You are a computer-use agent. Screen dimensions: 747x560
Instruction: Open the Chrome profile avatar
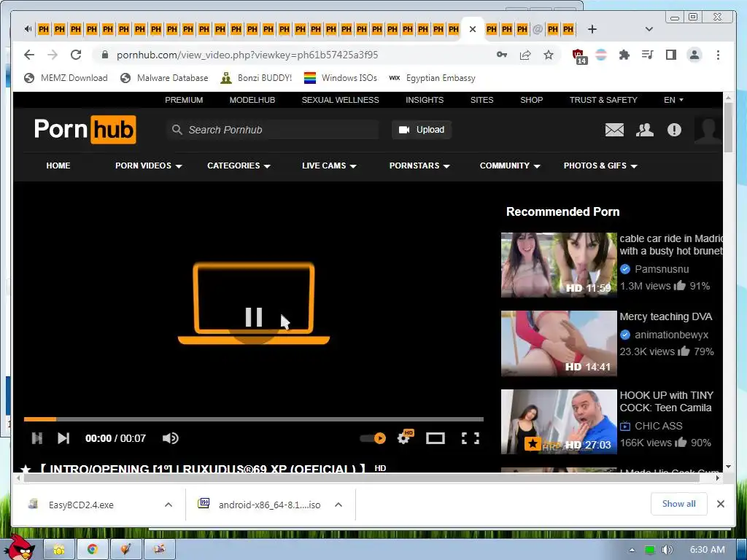click(694, 55)
